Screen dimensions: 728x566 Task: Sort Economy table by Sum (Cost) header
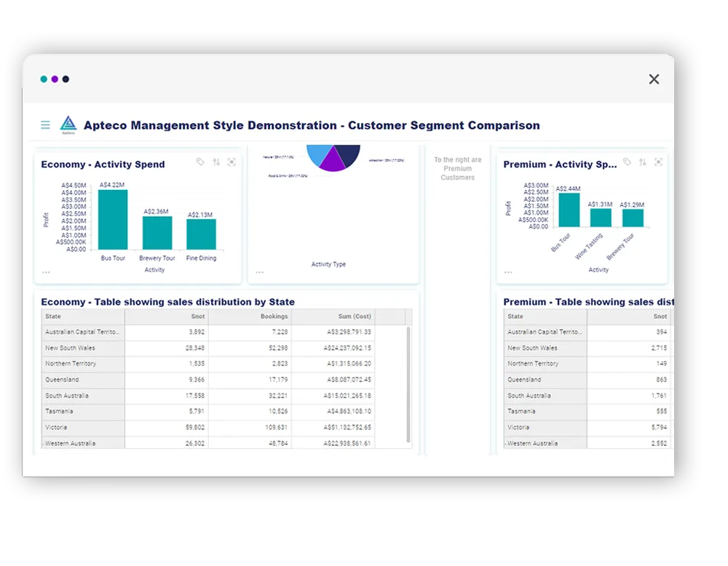[x=333, y=316]
